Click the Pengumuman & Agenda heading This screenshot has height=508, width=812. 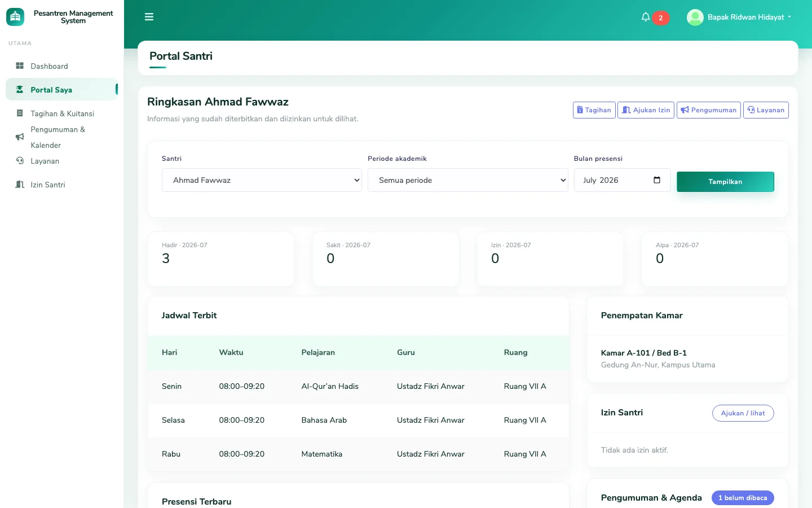tap(651, 498)
